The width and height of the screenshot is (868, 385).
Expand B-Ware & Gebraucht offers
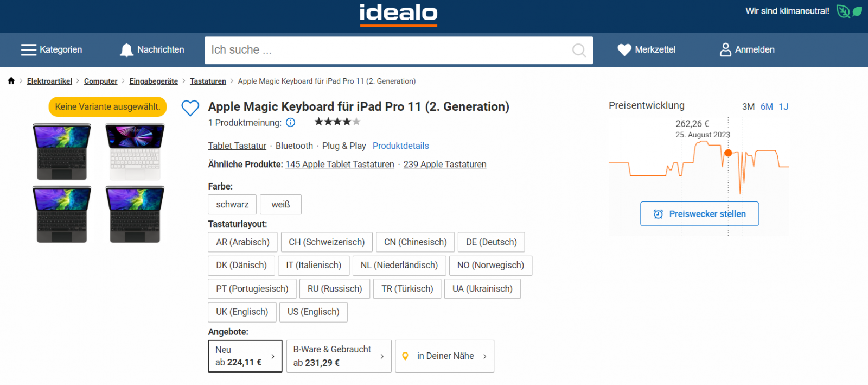click(339, 356)
